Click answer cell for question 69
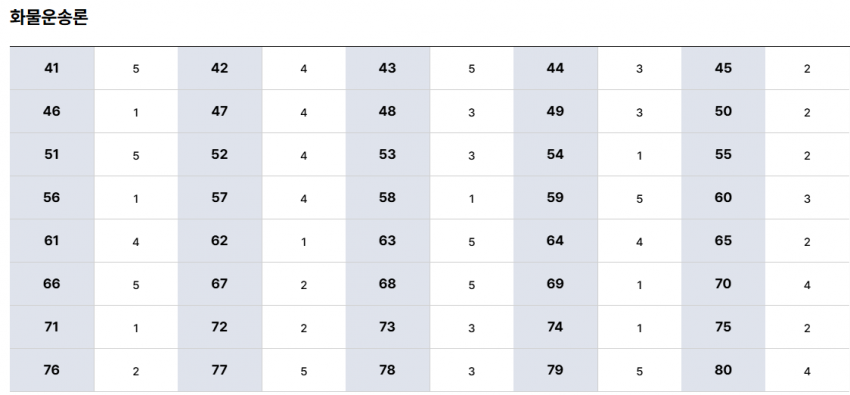This screenshot has width=850, height=395. tap(640, 284)
